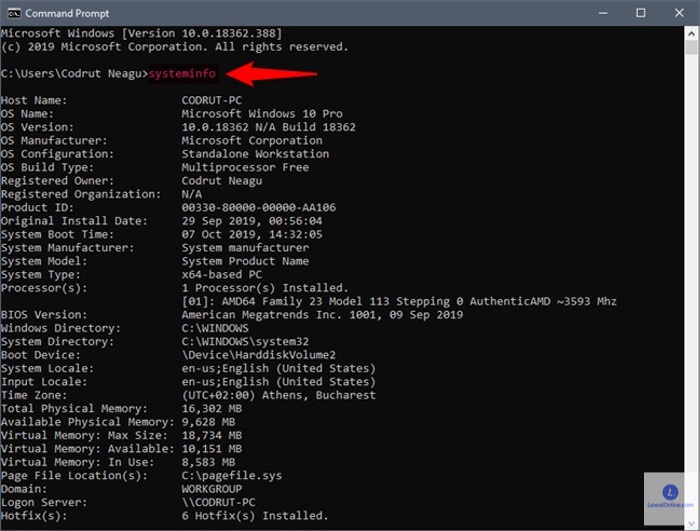Click page file location 'C:\pagefile.sys'
Screen dimensions: 700x531
pyautogui.click(x=232, y=475)
